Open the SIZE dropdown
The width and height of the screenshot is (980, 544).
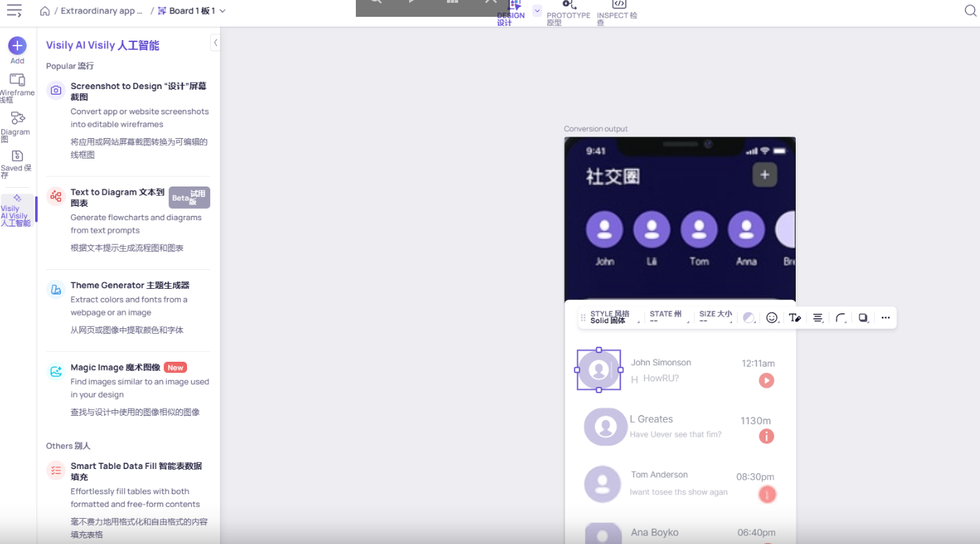click(x=715, y=318)
